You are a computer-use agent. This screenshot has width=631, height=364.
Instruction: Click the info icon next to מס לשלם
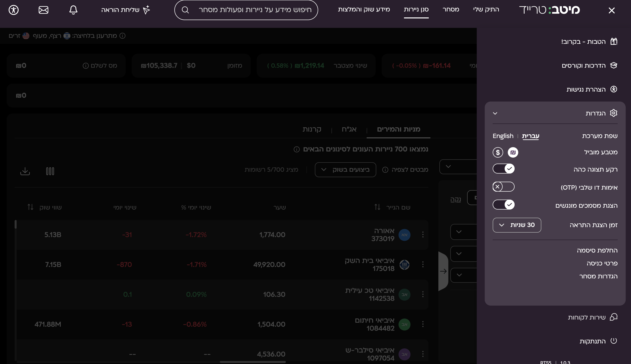pos(86,66)
